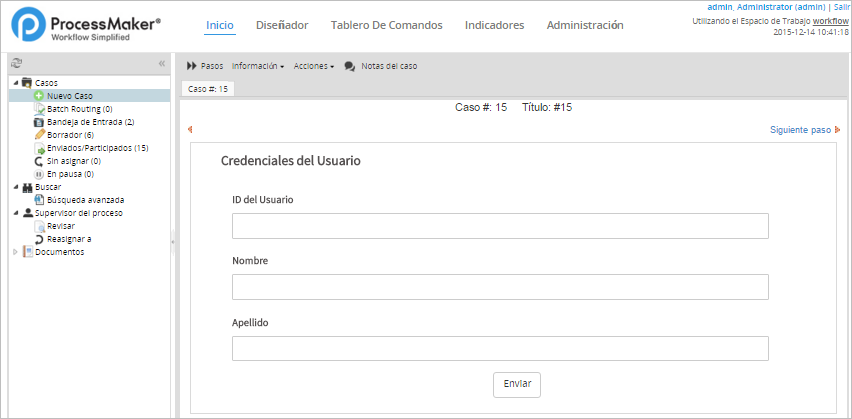Click the refresh icon in sidebar header
This screenshot has height=419, width=852.
pyautogui.click(x=16, y=64)
